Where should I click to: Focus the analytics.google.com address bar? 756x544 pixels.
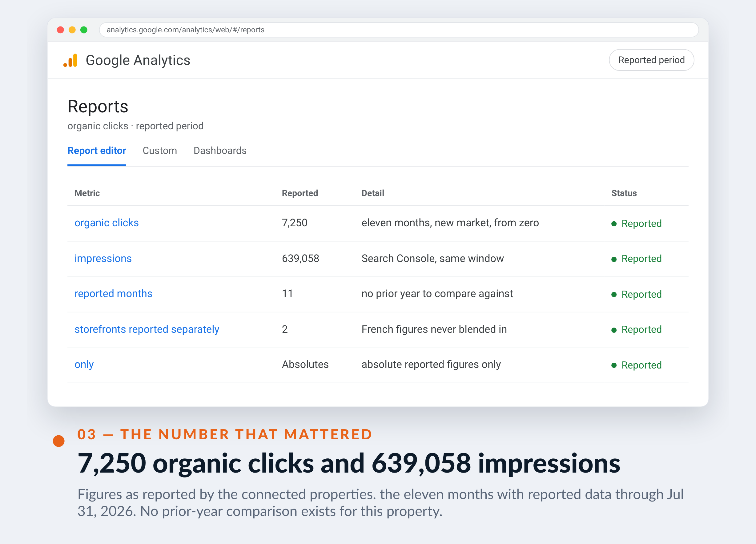[x=399, y=30]
